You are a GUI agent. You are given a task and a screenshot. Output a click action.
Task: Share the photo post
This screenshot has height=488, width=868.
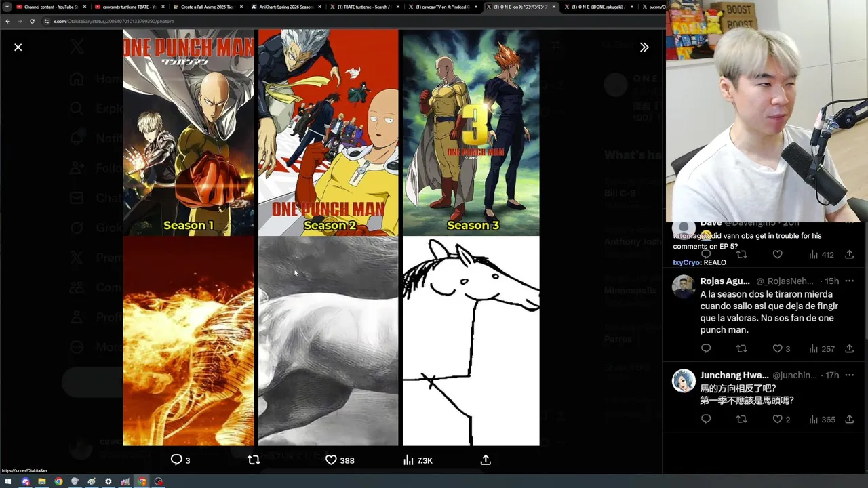(x=486, y=460)
